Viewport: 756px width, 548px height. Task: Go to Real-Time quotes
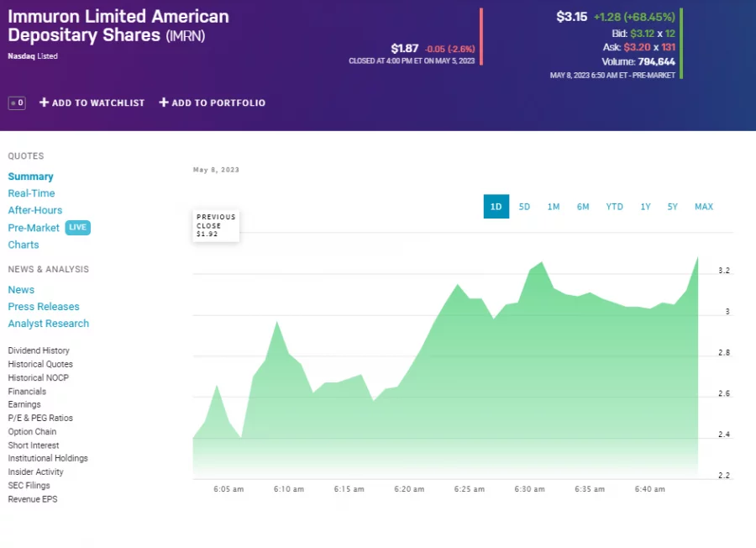tap(31, 192)
